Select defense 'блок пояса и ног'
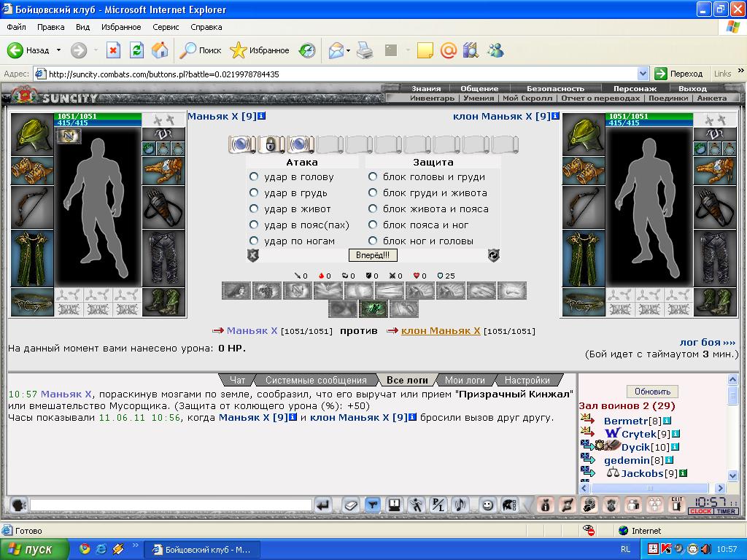 tap(373, 225)
